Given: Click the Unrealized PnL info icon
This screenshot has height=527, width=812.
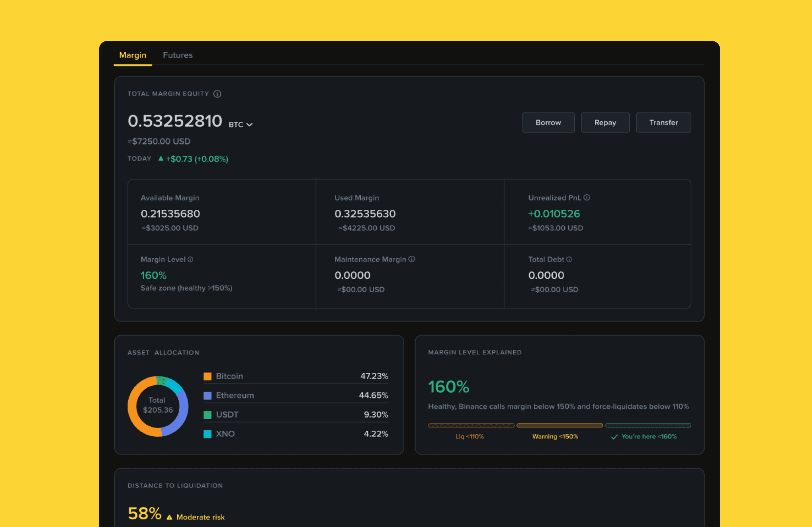Looking at the screenshot, I should pyautogui.click(x=587, y=197).
